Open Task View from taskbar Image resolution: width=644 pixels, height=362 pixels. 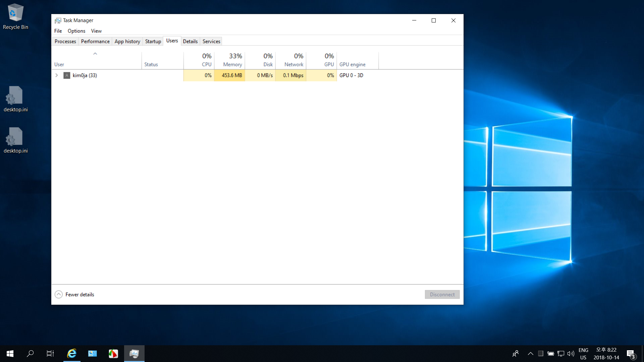50,354
